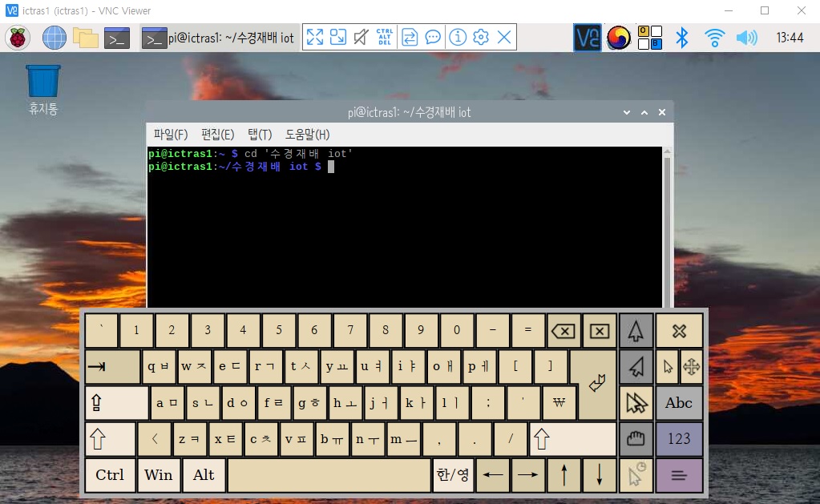Image resolution: width=820 pixels, height=504 pixels.
Task: Tap the 'm ㅡ' key
Action: [403, 438]
